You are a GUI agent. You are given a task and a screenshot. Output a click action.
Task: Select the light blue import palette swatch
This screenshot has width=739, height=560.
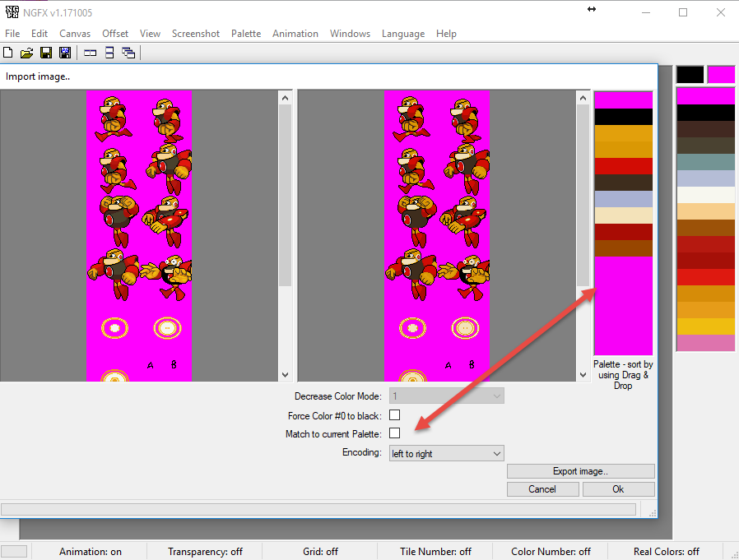[623, 199]
